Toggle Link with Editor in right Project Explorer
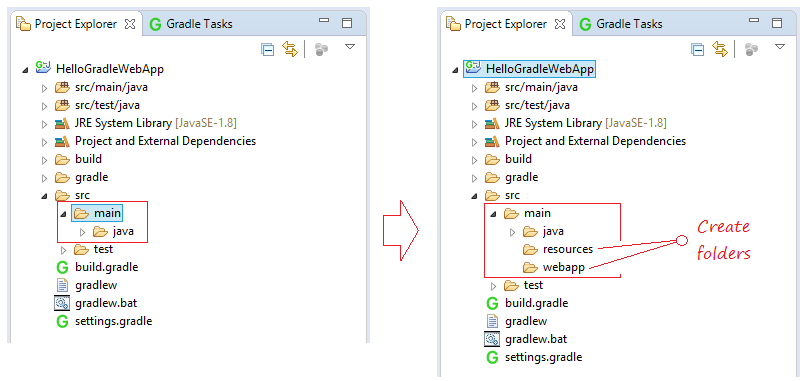The image size is (808, 381). click(720, 49)
